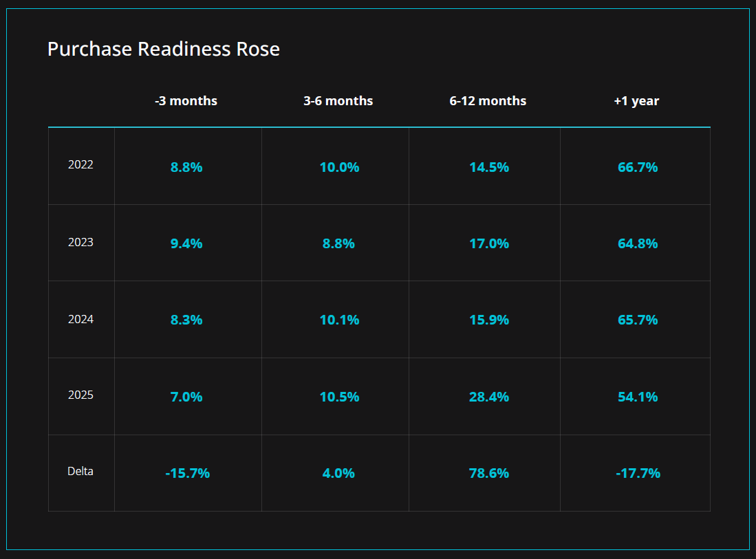Select the 2023 row label
Screen dimensions: 756x559
tap(80, 243)
